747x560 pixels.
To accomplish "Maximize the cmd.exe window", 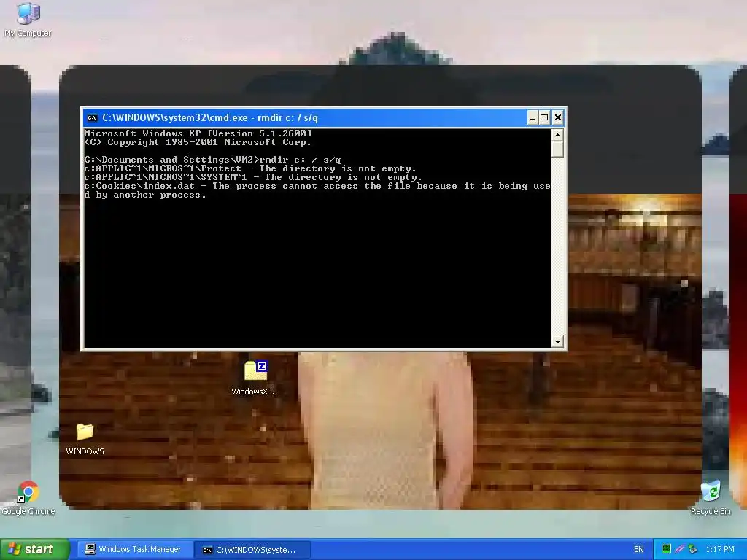I will [x=544, y=117].
